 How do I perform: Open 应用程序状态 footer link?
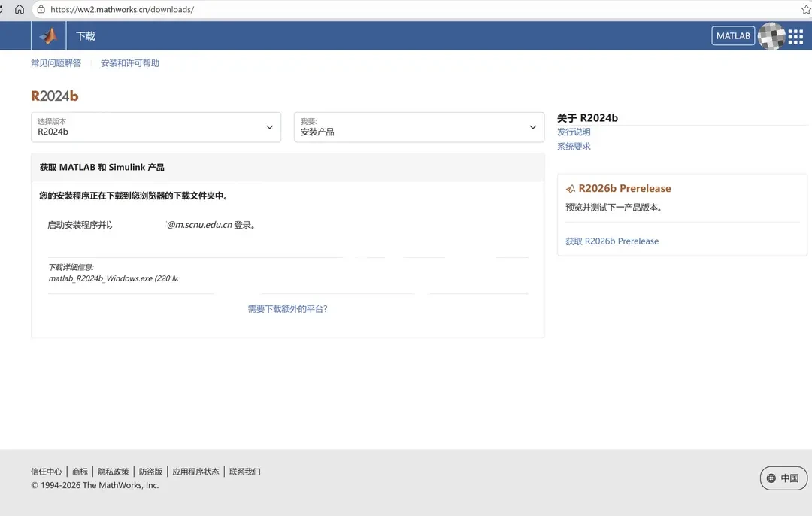(195, 472)
